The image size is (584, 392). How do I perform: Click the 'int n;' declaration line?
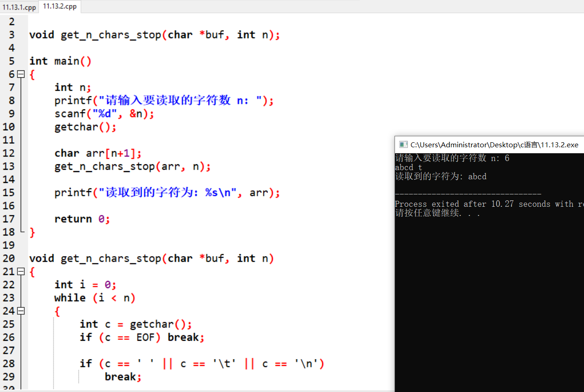click(x=73, y=87)
